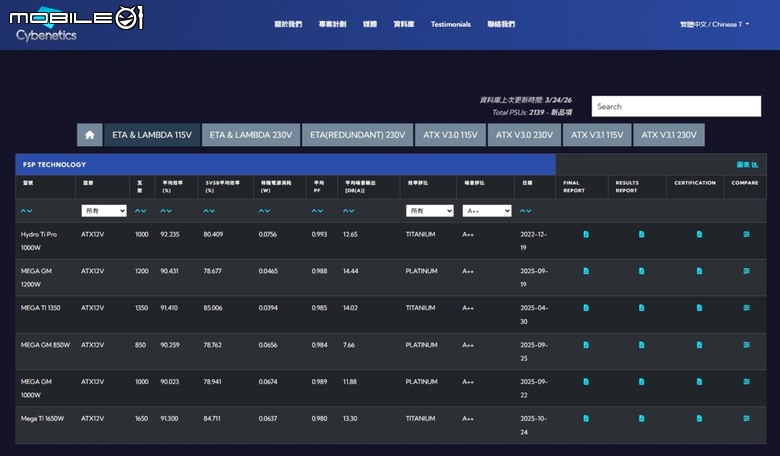Screen dimensions: 780x456
Task: Open Results Report for Hydro Ti Pro 1000W
Action: 641,234
